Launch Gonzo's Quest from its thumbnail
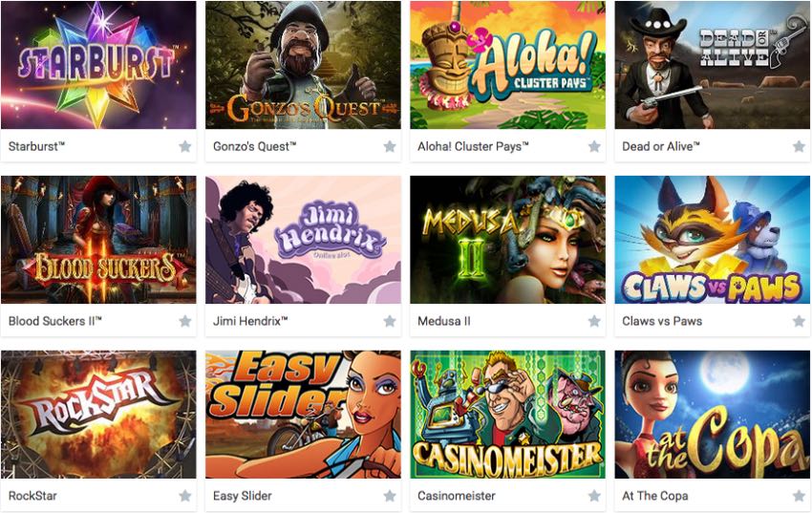 pos(303,65)
